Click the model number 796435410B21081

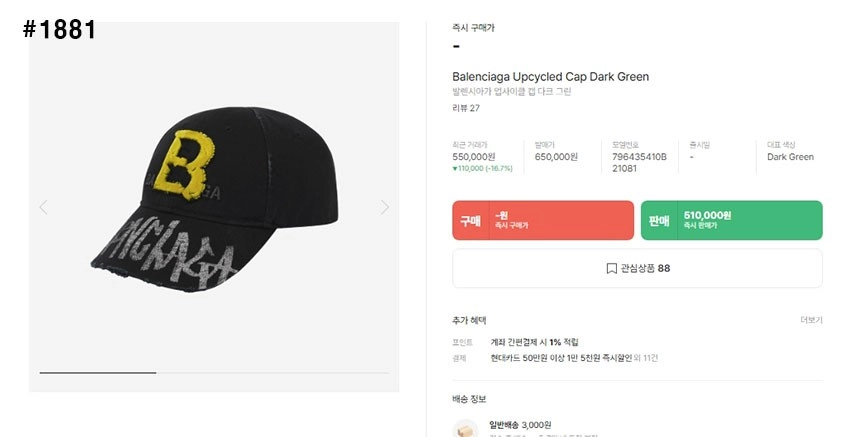click(639, 162)
